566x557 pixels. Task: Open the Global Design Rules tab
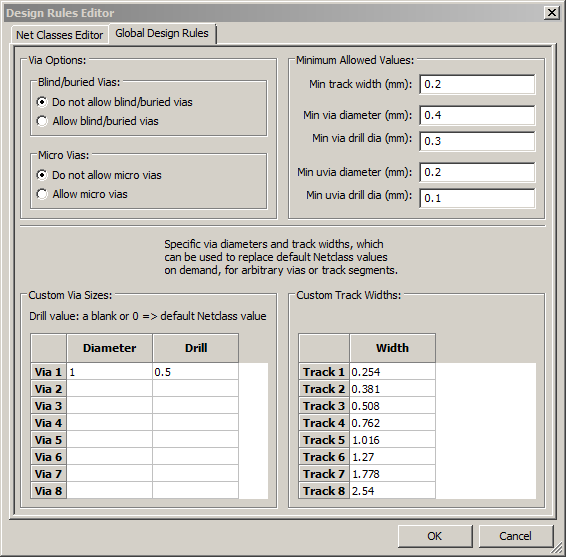[162, 34]
